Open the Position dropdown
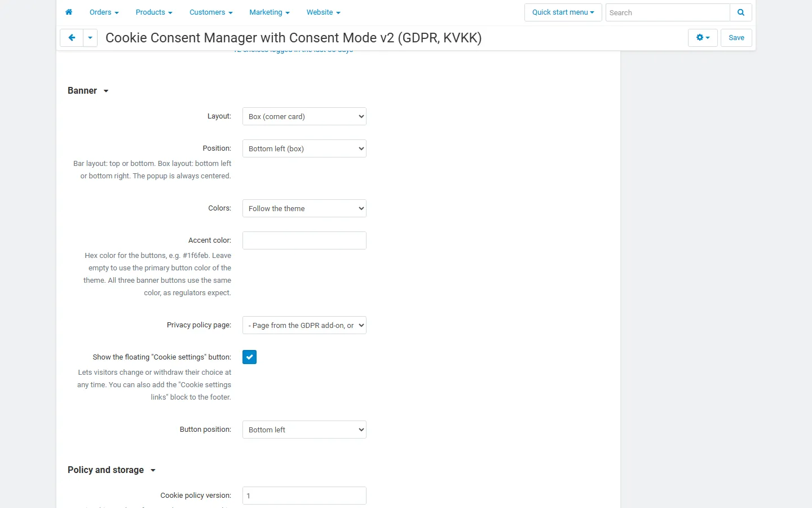Image resolution: width=812 pixels, height=508 pixels. 304,148
